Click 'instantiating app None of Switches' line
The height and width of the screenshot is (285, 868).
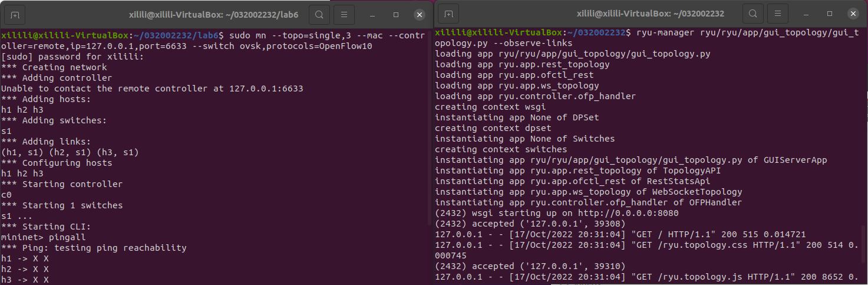click(x=525, y=139)
